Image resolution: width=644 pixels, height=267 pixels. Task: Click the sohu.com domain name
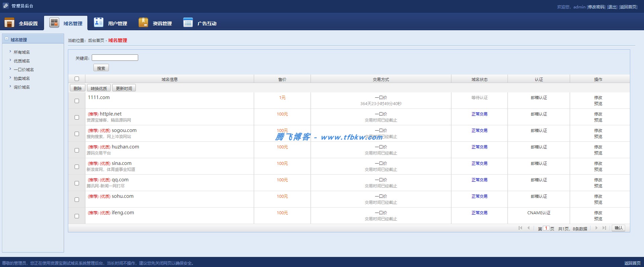point(123,196)
